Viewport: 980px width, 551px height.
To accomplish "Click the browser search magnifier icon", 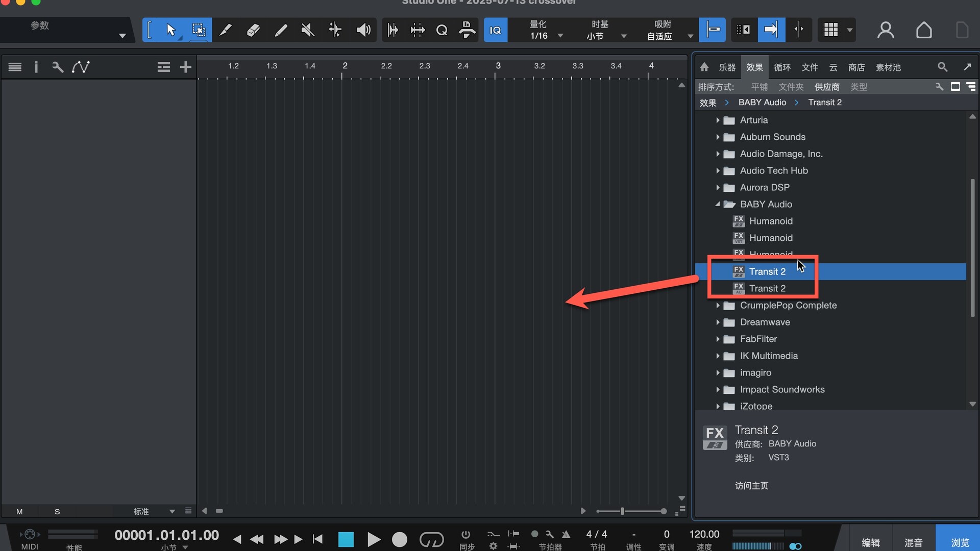I will [942, 67].
